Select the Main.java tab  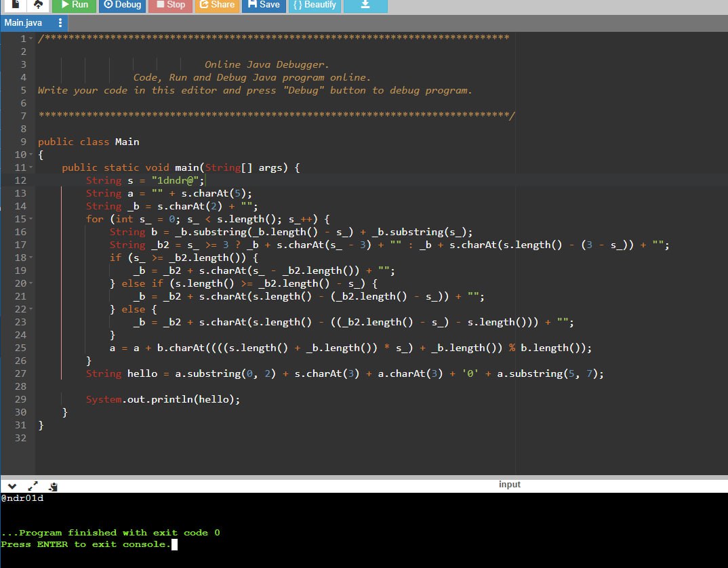coord(23,23)
